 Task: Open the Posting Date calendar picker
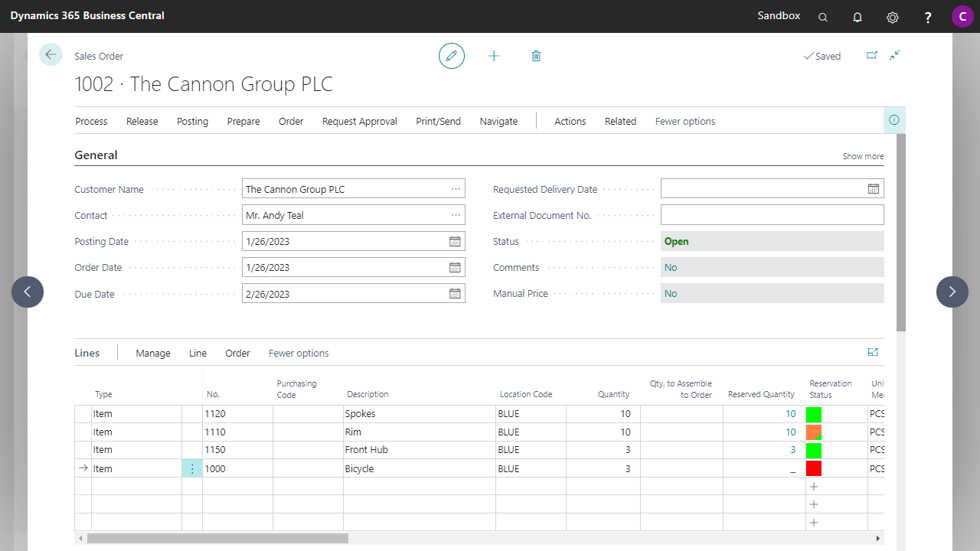(455, 241)
